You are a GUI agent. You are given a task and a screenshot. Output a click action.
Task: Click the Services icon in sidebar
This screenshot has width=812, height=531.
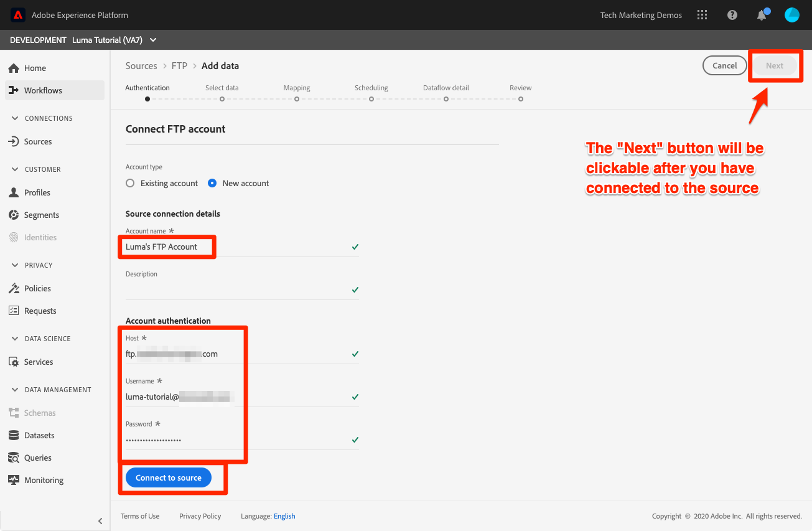point(14,362)
